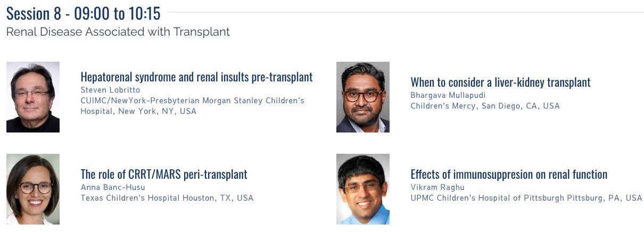Select Anna Banc-Husu's portrait image
Screen dimensions: 644x232
point(33,189)
